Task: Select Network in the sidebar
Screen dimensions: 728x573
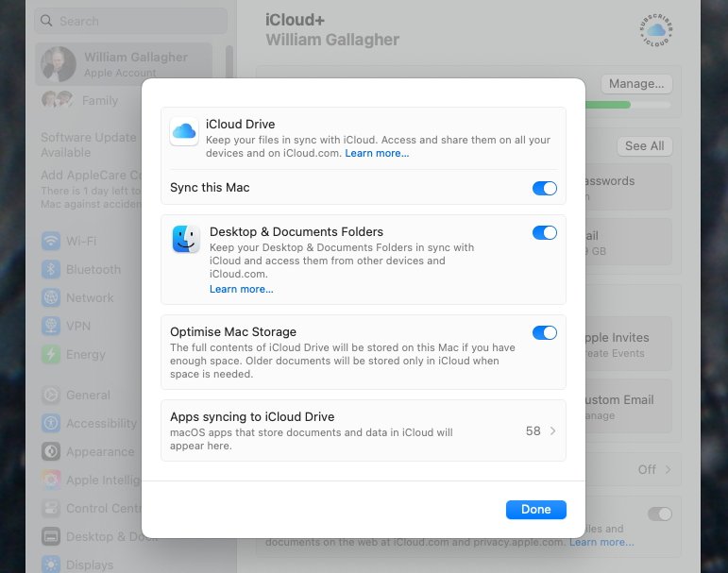Action: (90, 297)
